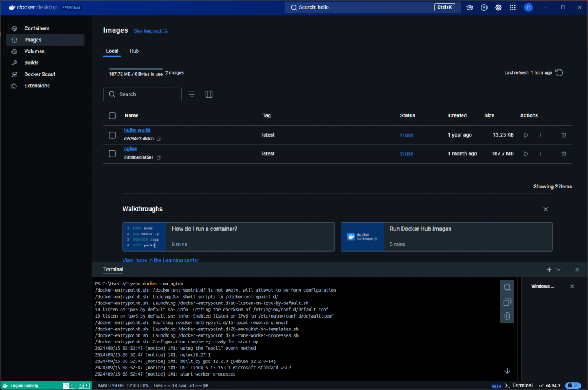Open the nginx image link
This screenshot has height=390, width=588.
tap(130, 149)
